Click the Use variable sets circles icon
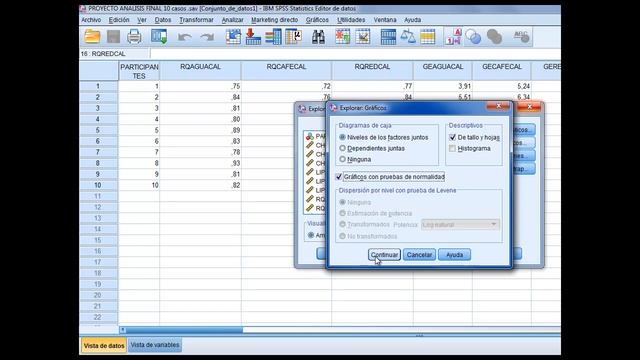The image size is (640, 360). pos(473,37)
